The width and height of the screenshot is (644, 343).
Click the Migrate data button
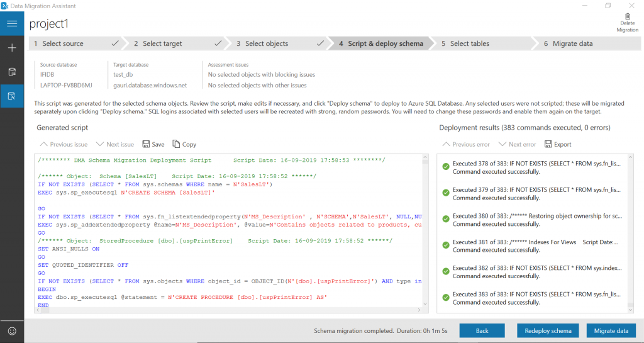(611, 330)
